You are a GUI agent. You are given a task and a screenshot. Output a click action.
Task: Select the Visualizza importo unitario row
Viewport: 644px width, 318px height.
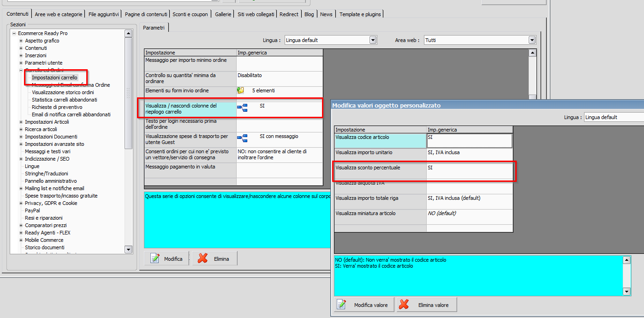pyautogui.click(x=423, y=156)
